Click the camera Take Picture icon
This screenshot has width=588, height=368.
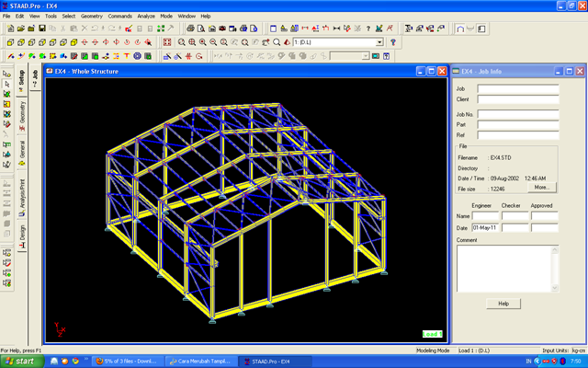(222, 29)
